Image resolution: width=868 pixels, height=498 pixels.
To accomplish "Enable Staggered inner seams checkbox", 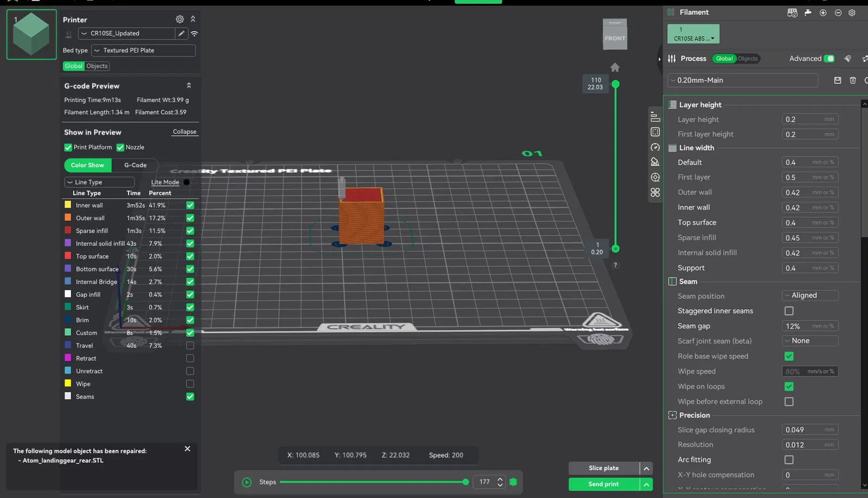I will pos(789,311).
